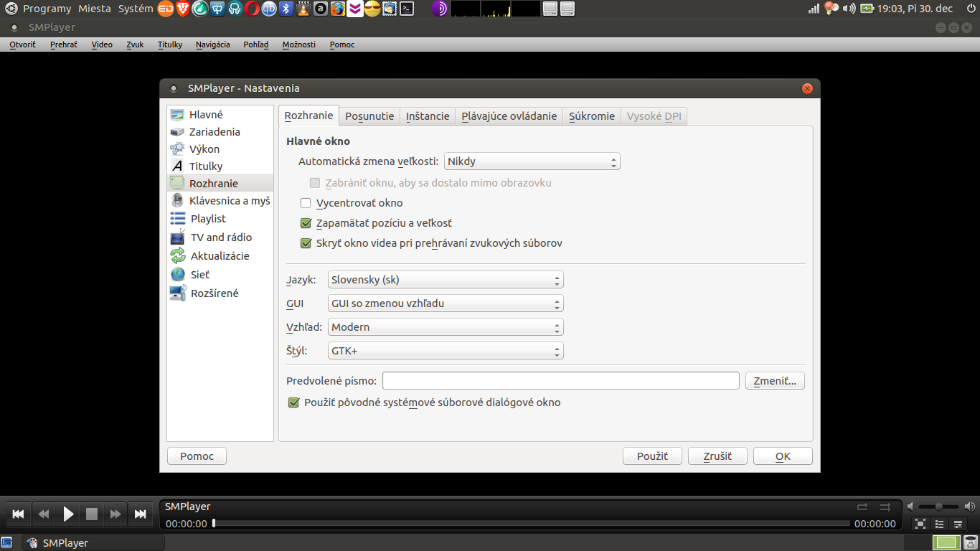980x551 pixels.
Task: Launch Firefox from the top panel
Action: [x=337, y=9]
